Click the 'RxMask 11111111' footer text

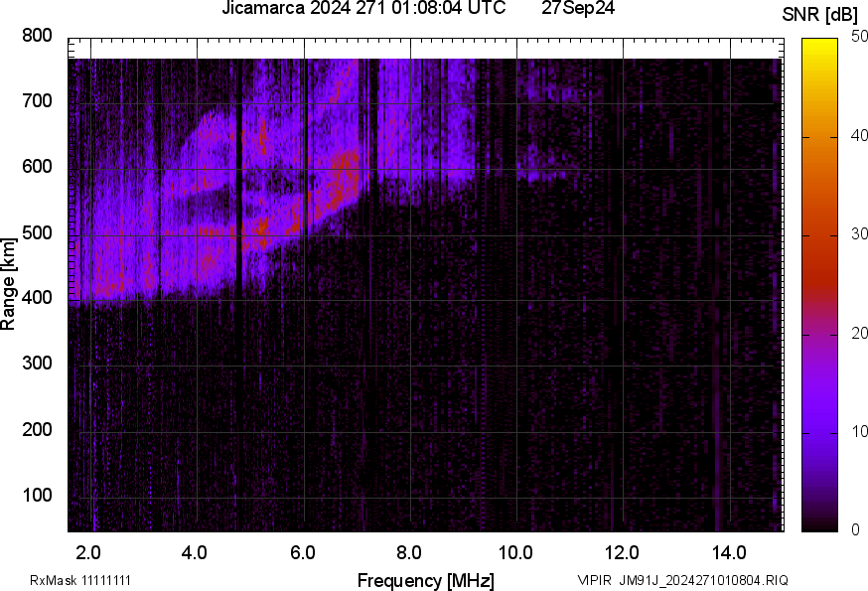[80, 580]
